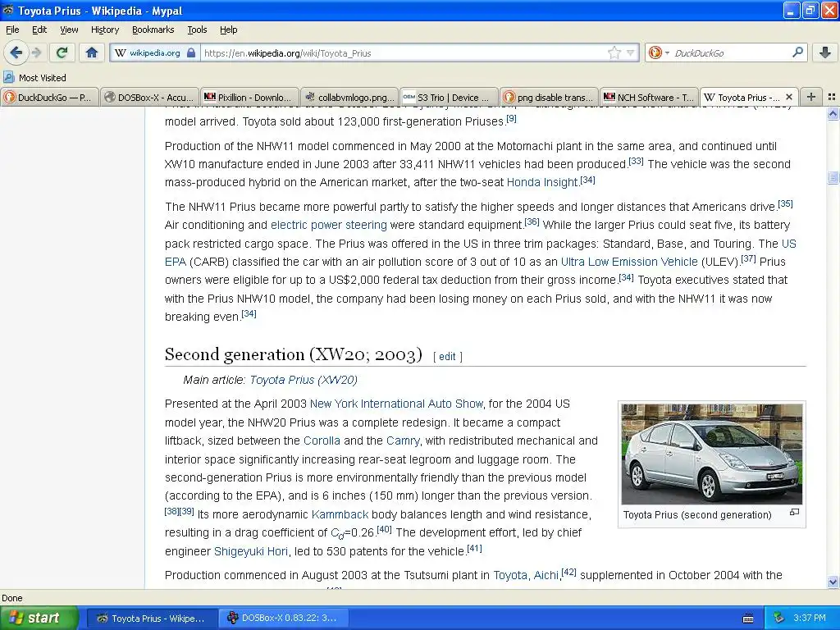Open the Downloads arrow button
This screenshot has width=840, height=630.
pyautogui.click(x=825, y=52)
